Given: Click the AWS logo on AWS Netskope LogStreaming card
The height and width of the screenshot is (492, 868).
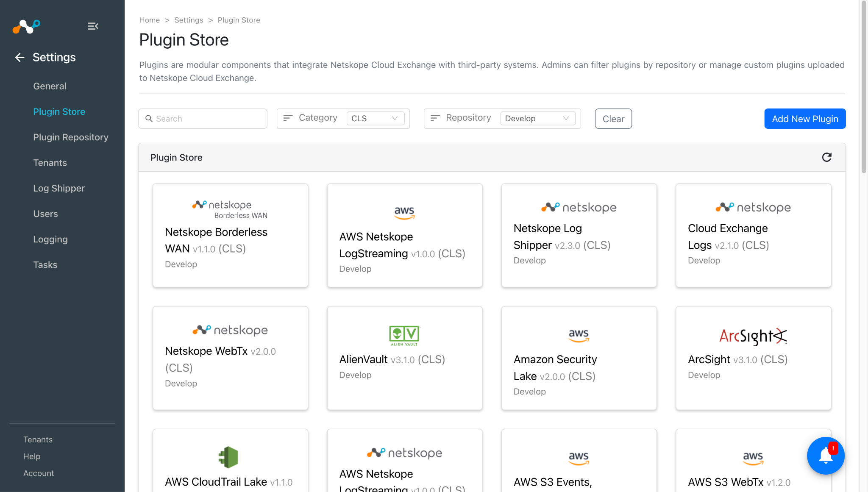Looking at the screenshot, I should pyautogui.click(x=404, y=213).
